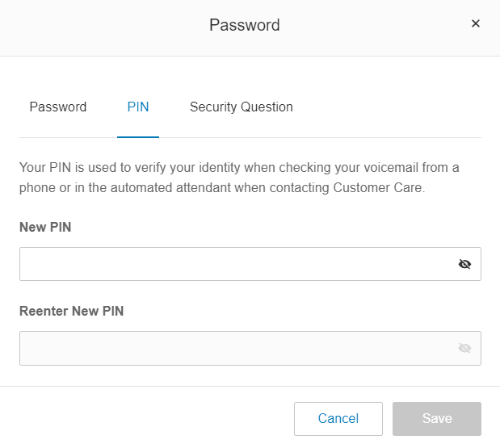500x448 pixels.
Task: Click the New PIN field label
Action: click(x=45, y=227)
